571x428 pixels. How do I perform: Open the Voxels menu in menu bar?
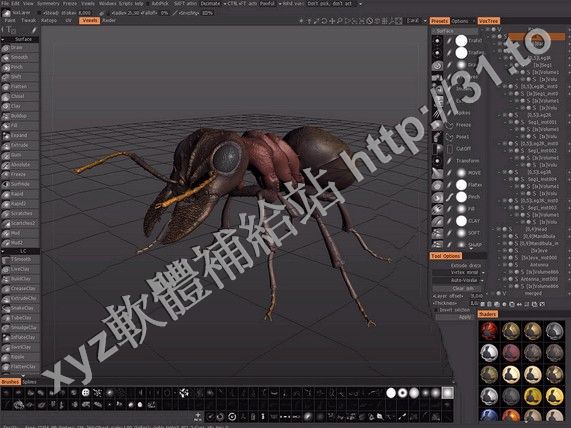pos(87,3)
